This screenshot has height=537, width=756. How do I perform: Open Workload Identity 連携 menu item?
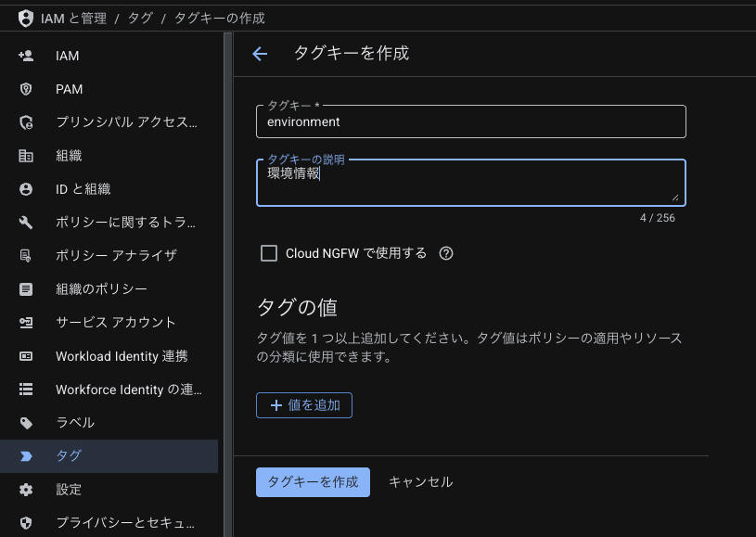pos(109,356)
